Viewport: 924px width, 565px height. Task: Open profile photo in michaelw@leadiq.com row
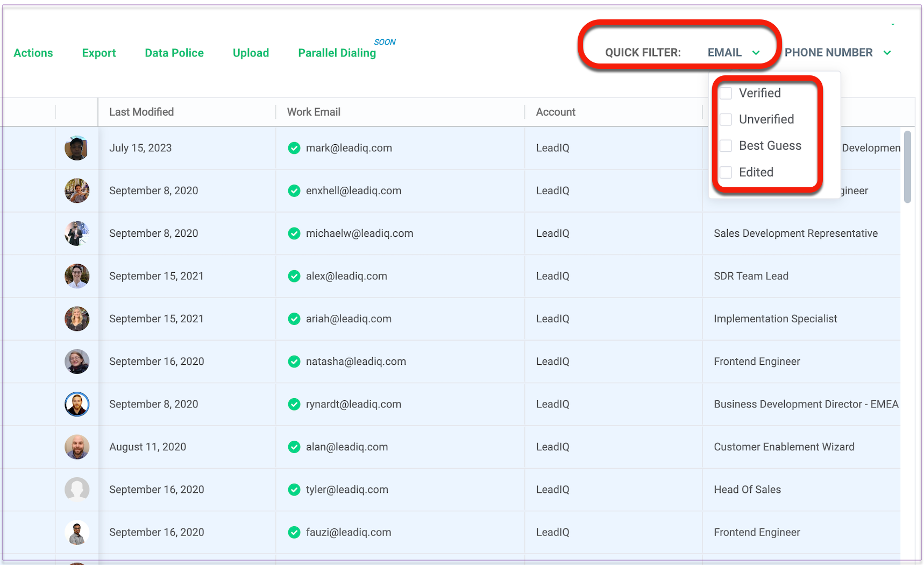[x=77, y=234]
